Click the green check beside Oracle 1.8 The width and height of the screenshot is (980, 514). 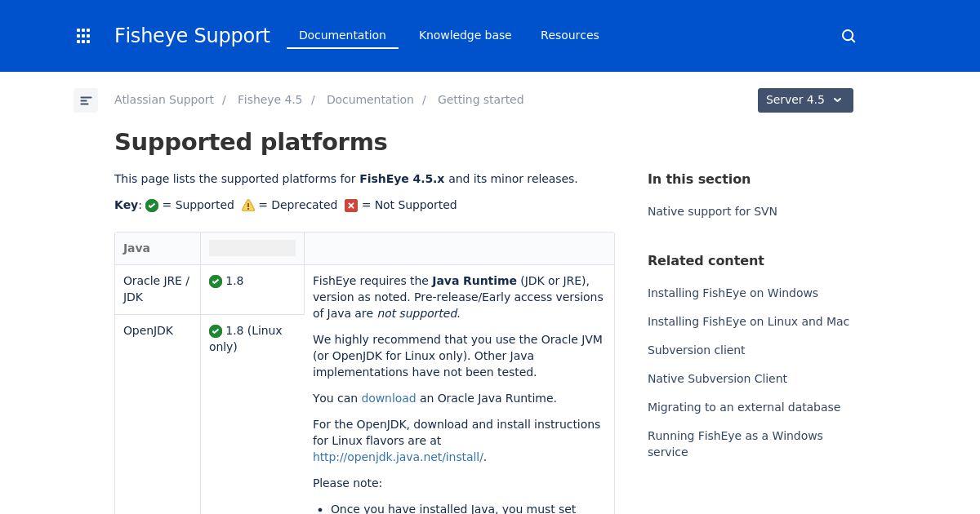click(216, 281)
